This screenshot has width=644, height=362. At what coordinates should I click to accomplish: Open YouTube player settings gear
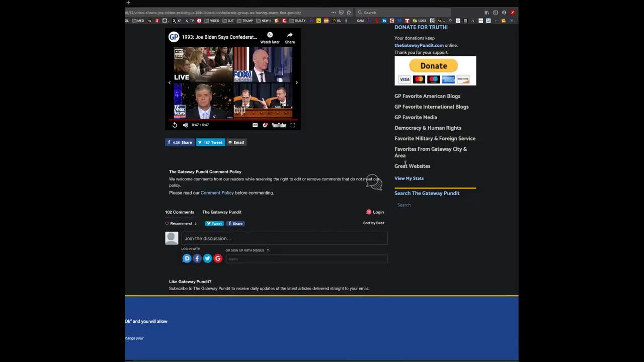(265, 125)
